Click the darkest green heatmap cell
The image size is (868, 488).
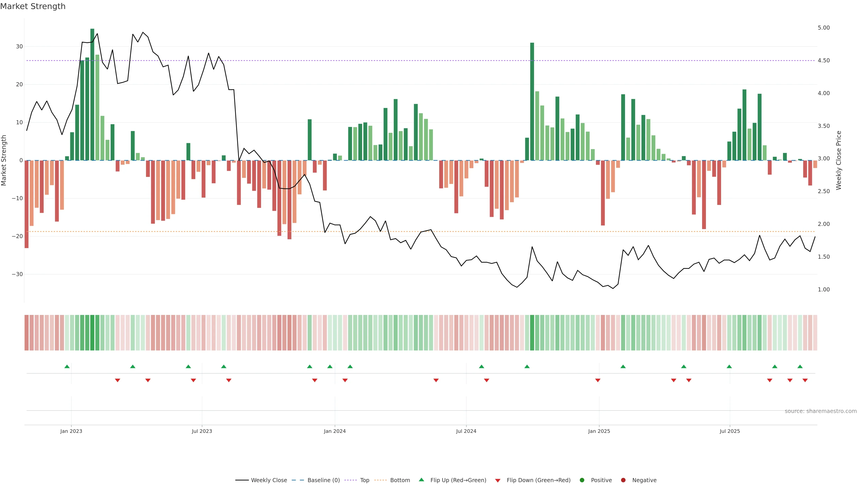(92, 333)
